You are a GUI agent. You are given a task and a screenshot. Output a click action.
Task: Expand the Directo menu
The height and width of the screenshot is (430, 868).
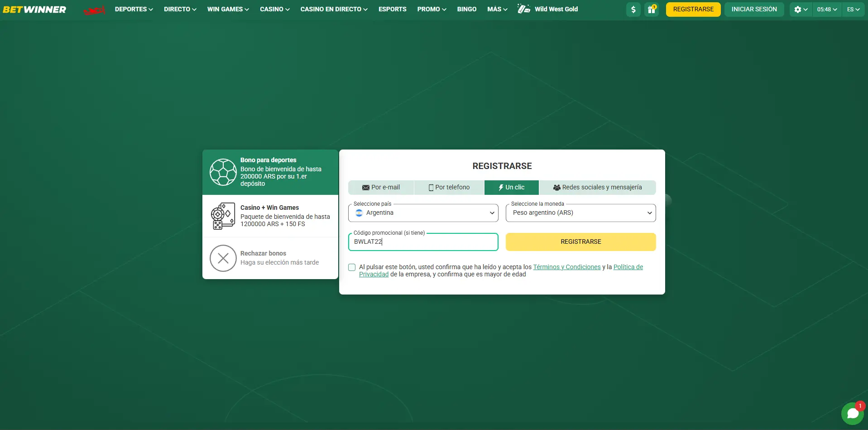[x=180, y=9]
